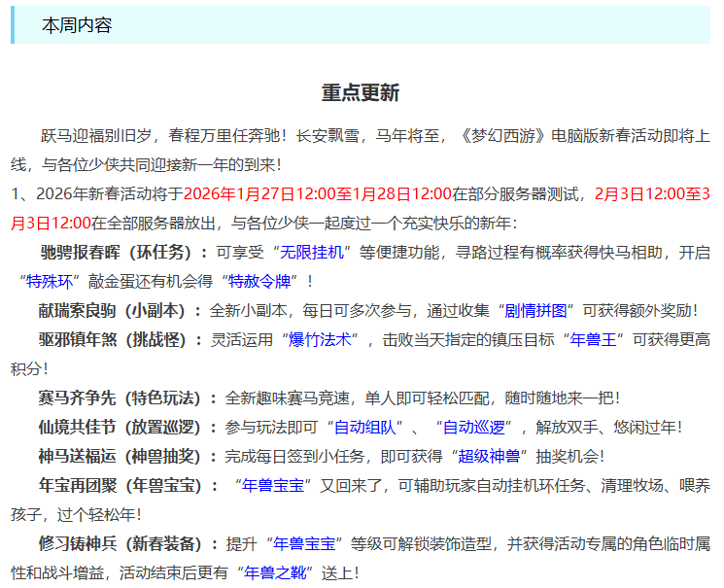Click the bold "赛马齐争先（特色玩法）" heading

click(130, 398)
